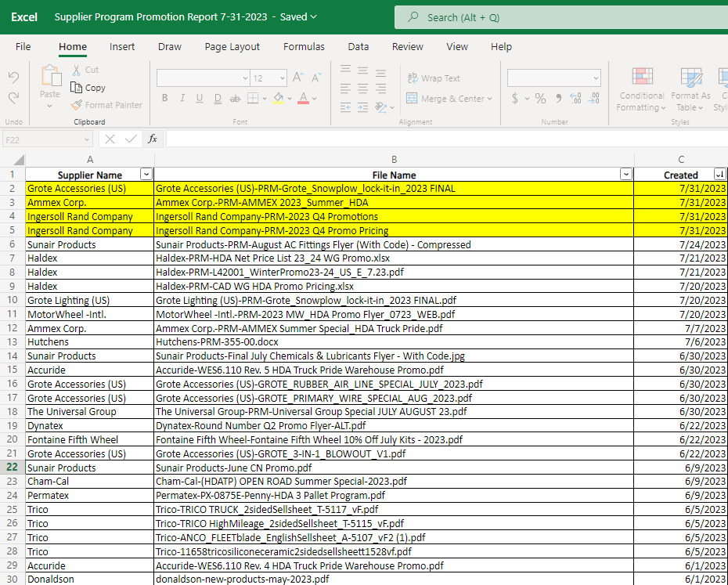Open the Supplier Name filter dropdown
The height and width of the screenshot is (585, 728).
pos(146,175)
